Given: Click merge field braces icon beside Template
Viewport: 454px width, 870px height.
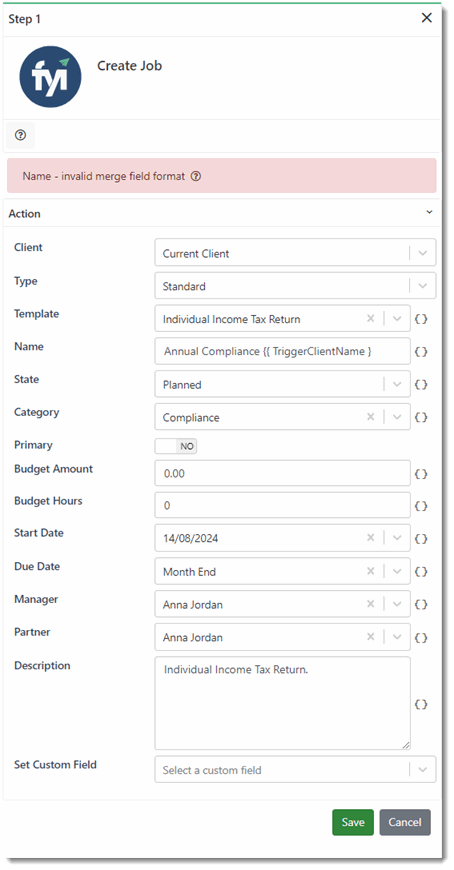Looking at the screenshot, I should [x=421, y=319].
